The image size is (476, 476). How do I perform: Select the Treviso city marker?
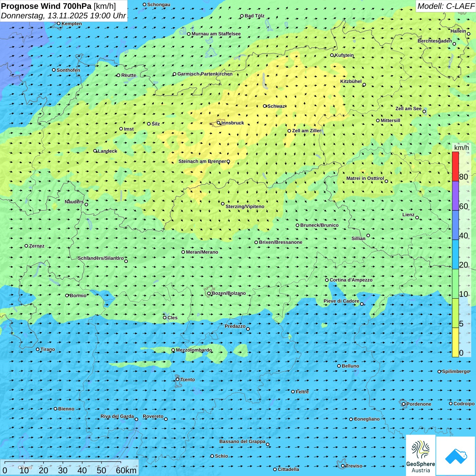pos(343,466)
